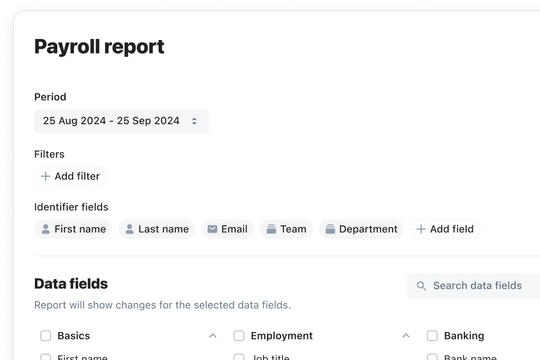Click the envelope icon on Email chip
540x360 pixels.
coord(212,229)
